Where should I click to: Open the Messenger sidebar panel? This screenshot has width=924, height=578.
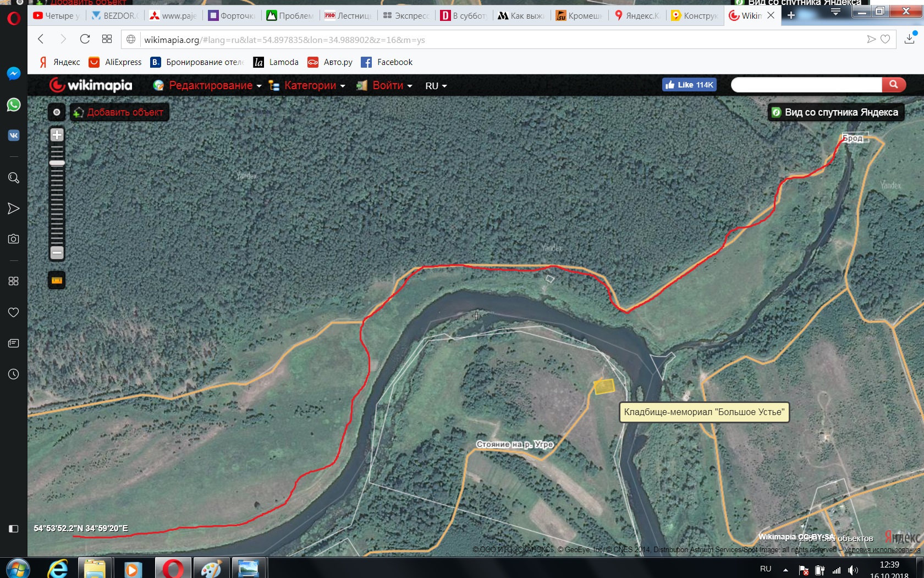pyautogui.click(x=13, y=73)
